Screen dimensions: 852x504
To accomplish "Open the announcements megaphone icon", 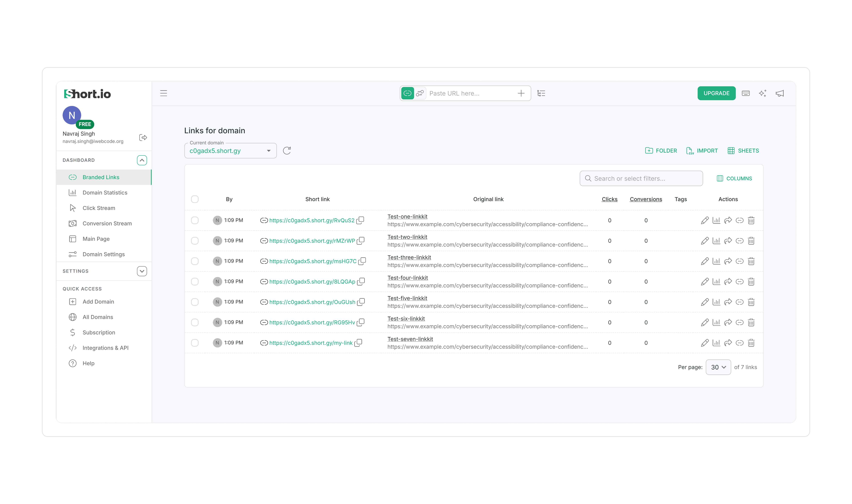I will click(x=779, y=93).
